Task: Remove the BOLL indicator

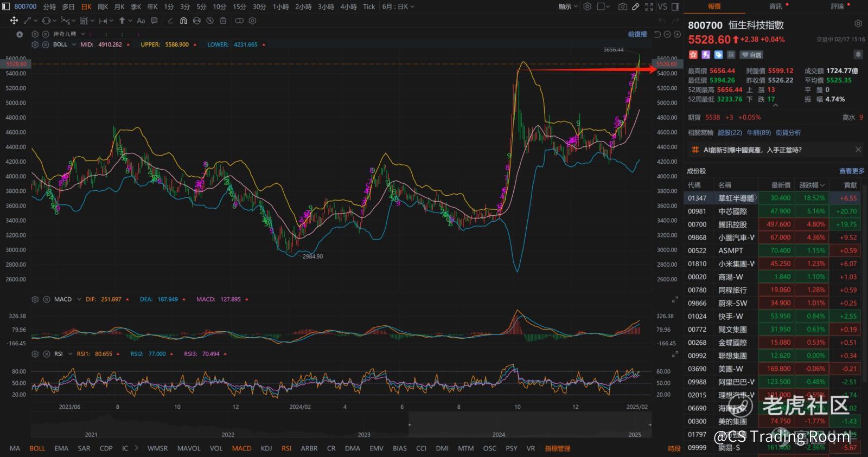Action: (x=46, y=44)
